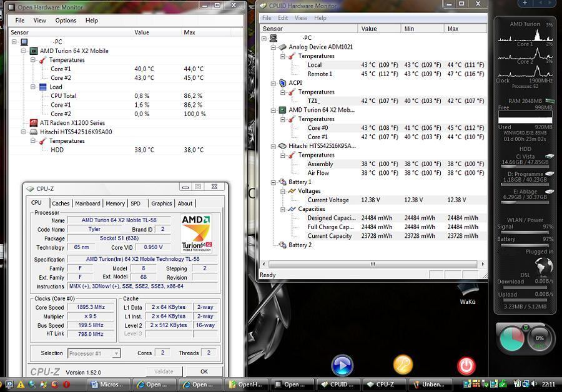Viewport: 562px width, 392px height.
Task: Switch to the About tab in CPU-Z
Action: (x=185, y=203)
